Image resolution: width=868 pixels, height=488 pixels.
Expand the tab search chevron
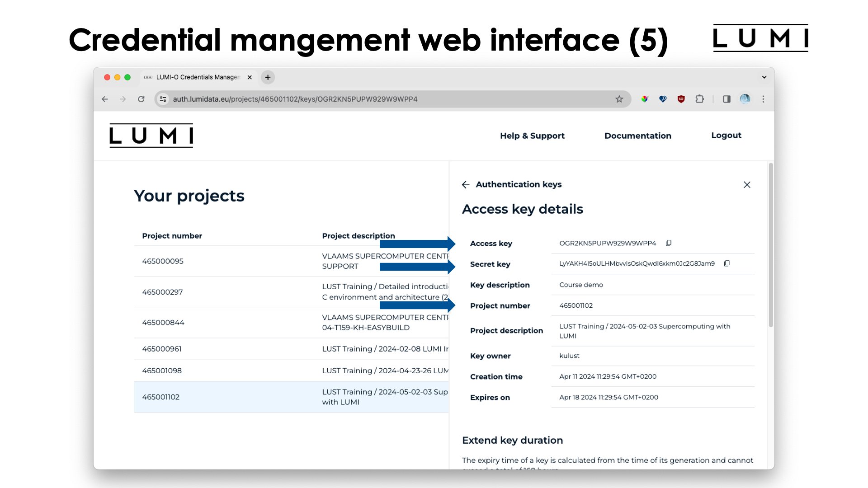click(x=764, y=77)
